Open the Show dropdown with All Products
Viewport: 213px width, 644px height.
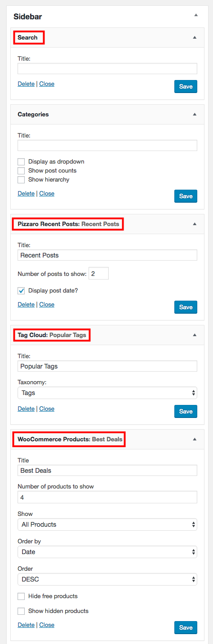(x=107, y=524)
